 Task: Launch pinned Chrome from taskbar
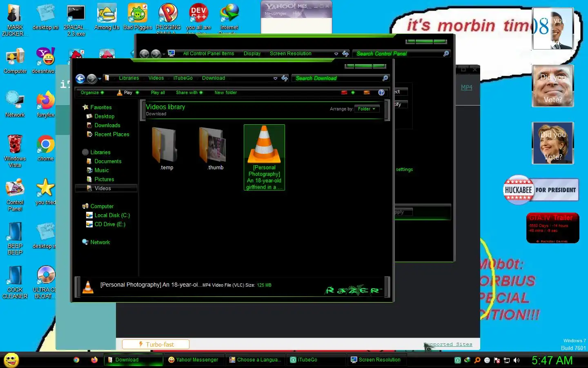coord(76,360)
